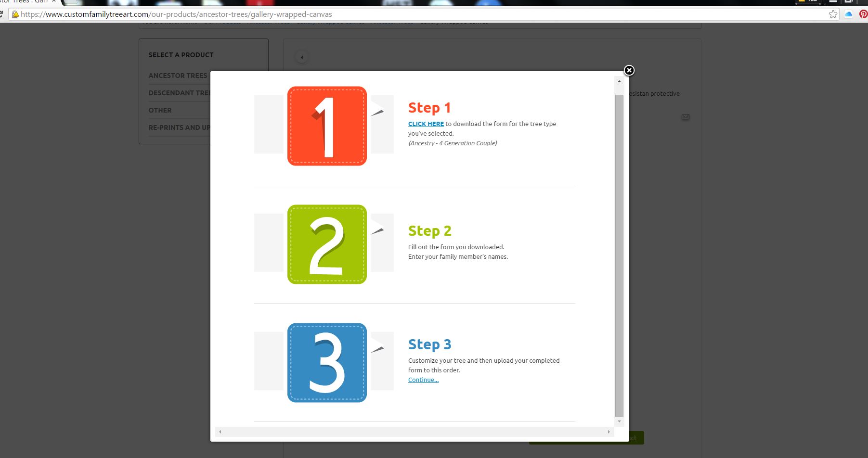
Task: Open the Pinterest extension icon
Action: [x=863, y=14]
